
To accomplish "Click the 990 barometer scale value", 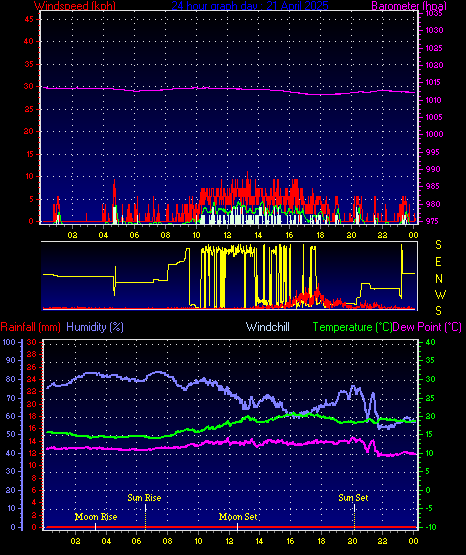I will tap(433, 169).
